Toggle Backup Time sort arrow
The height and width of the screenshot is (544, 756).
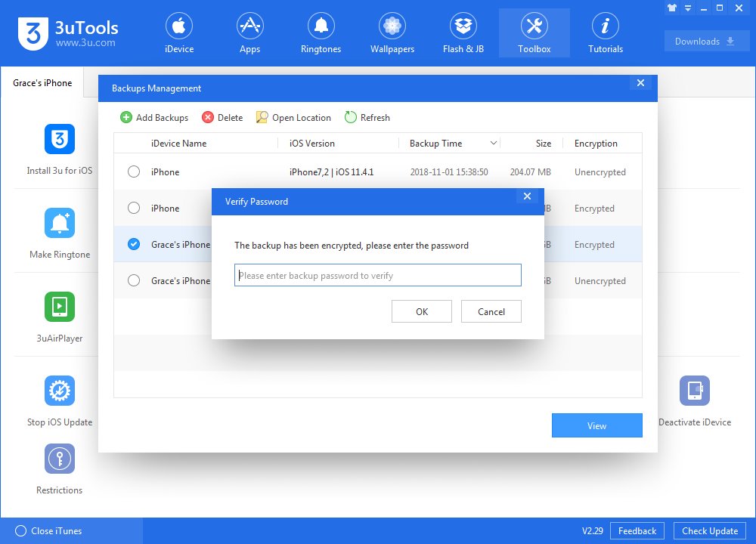pos(493,143)
